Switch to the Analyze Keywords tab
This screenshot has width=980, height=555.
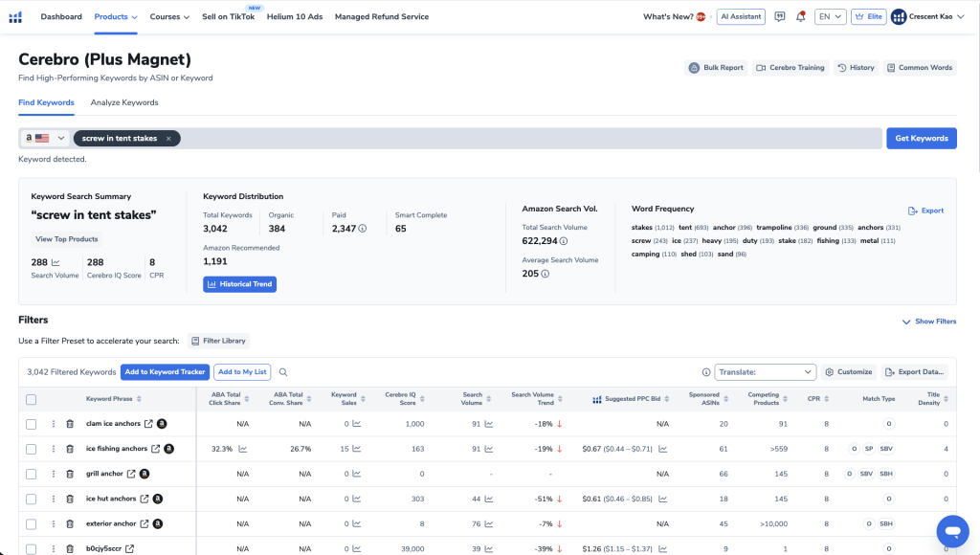pos(124,102)
